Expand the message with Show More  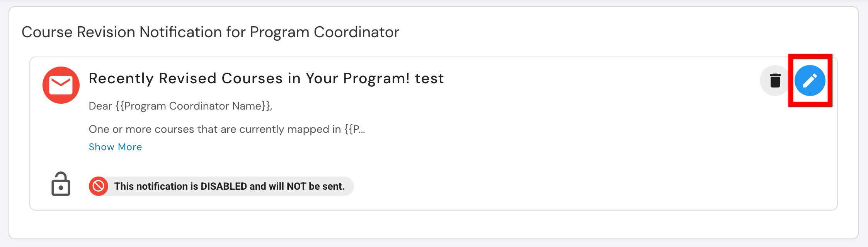(115, 147)
